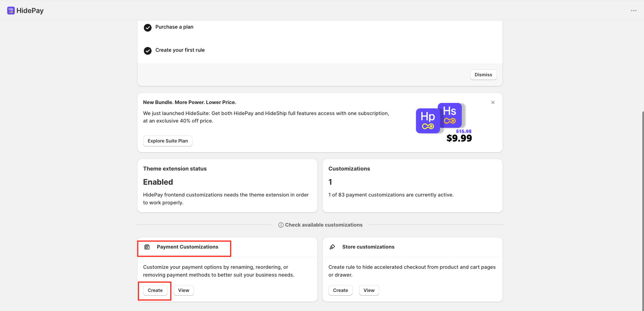View existing payment customizations

click(184, 290)
